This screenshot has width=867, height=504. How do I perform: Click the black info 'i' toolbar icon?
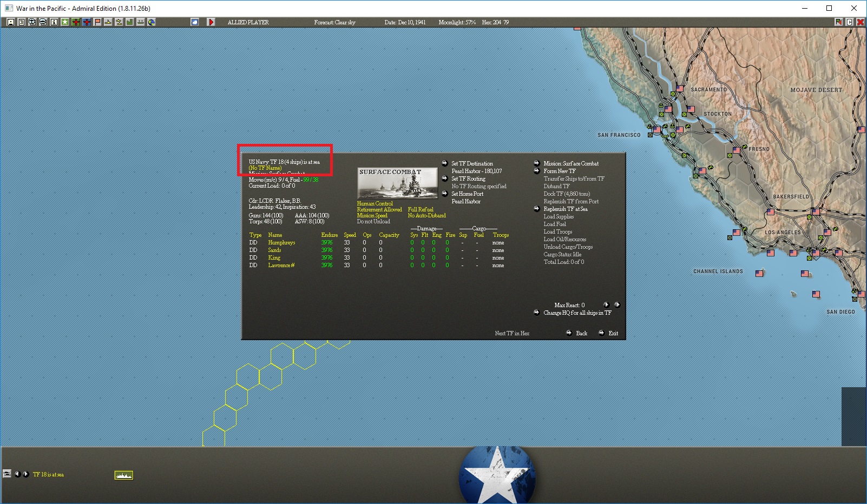tap(54, 22)
